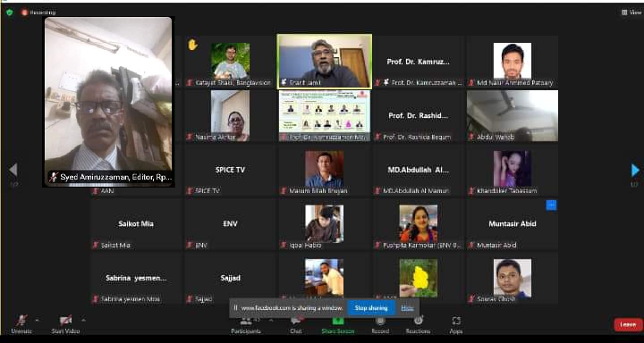Select the SPICE TV participant tile
This screenshot has height=343, width=644.
[x=230, y=170]
